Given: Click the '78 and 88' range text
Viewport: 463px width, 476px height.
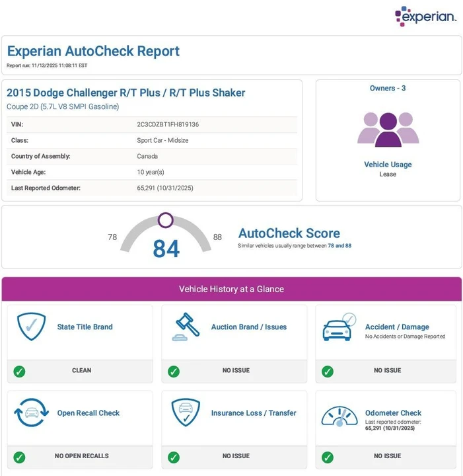Looking at the screenshot, I should coord(339,245).
